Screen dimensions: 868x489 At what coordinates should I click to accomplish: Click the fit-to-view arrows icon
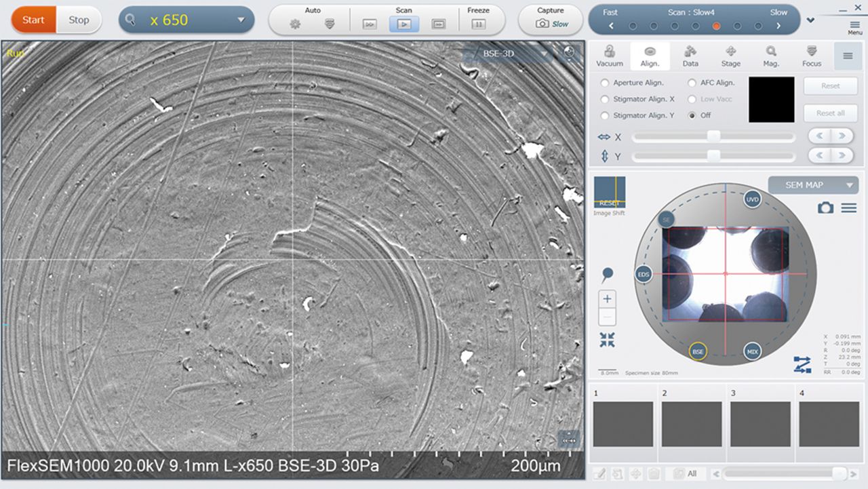(x=607, y=340)
